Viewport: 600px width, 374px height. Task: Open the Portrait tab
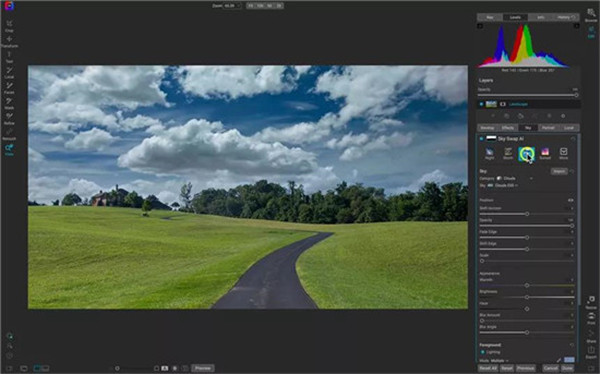coord(548,127)
